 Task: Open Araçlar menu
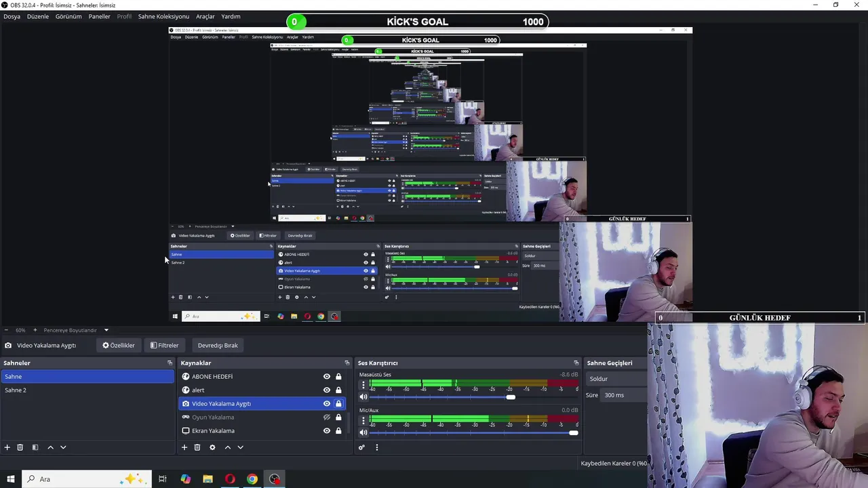(x=205, y=16)
